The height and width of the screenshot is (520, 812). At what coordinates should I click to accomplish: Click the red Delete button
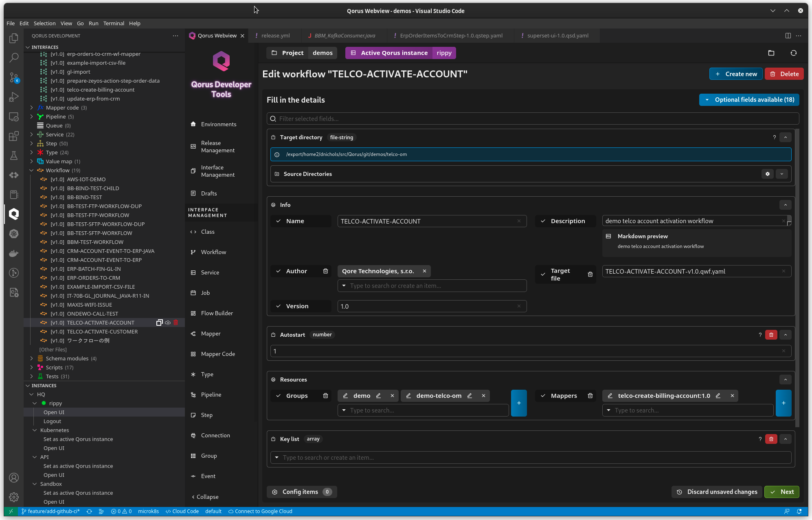point(784,74)
